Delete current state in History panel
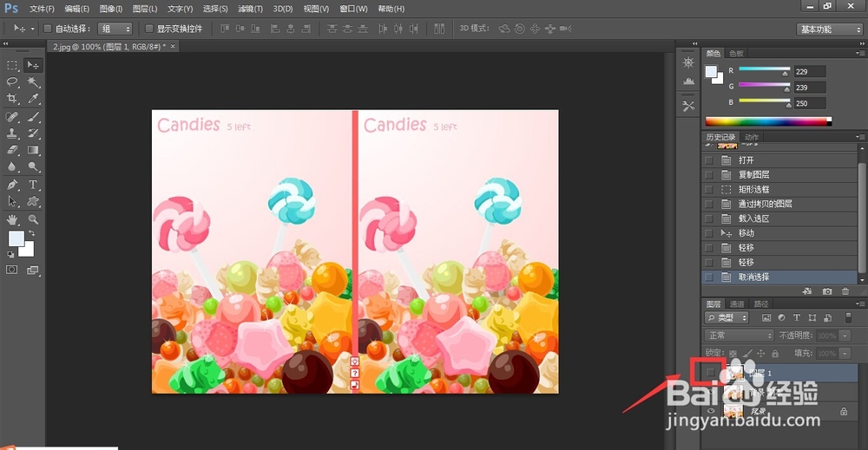The image size is (868, 450). (x=845, y=291)
